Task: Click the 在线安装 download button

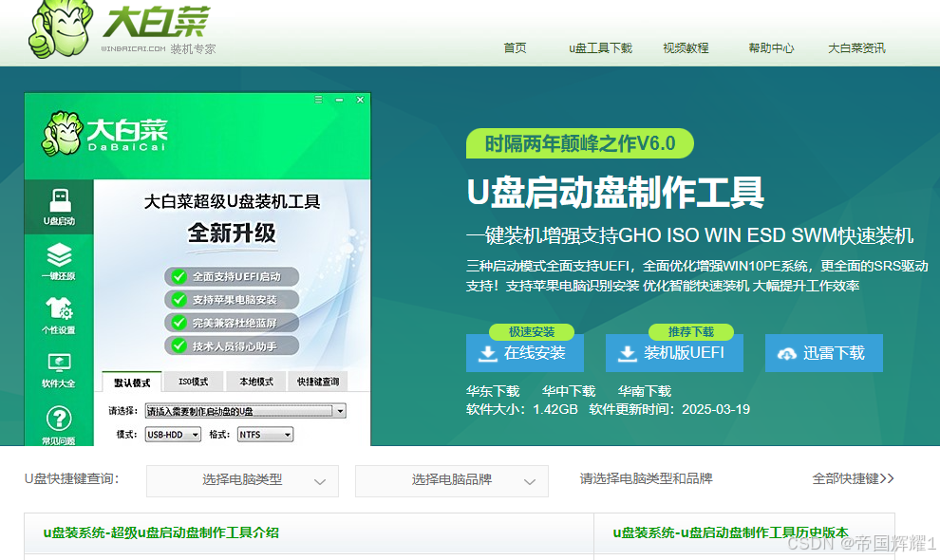Action: [524, 353]
